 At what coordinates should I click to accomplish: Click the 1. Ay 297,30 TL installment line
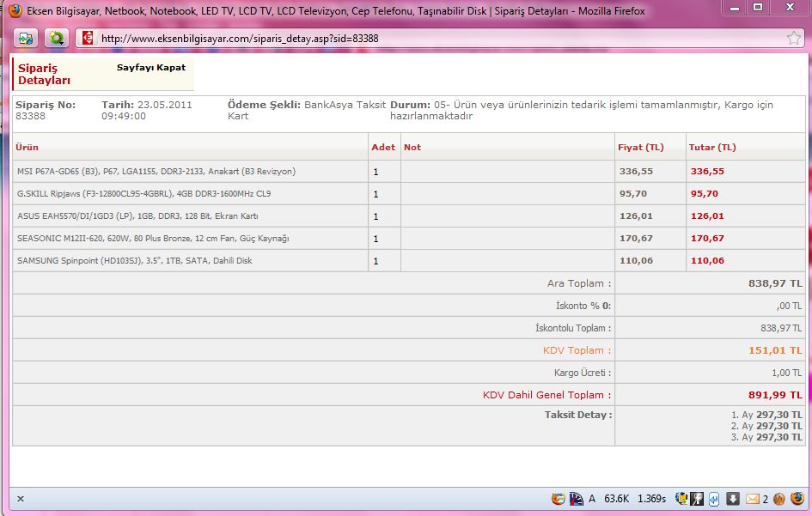coord(766,415)
